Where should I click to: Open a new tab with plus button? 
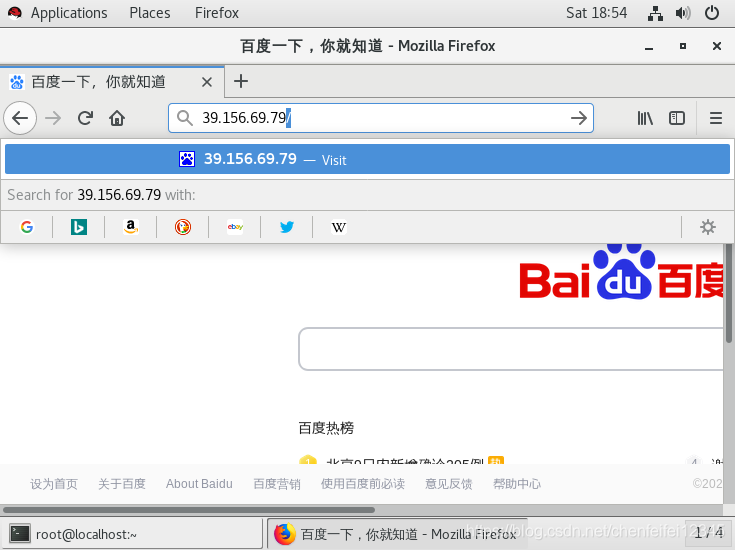(241, 81)
